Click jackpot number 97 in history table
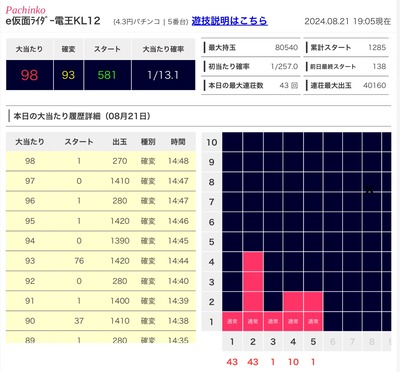Viewport: 400px width, 372px height. point(30,181)
